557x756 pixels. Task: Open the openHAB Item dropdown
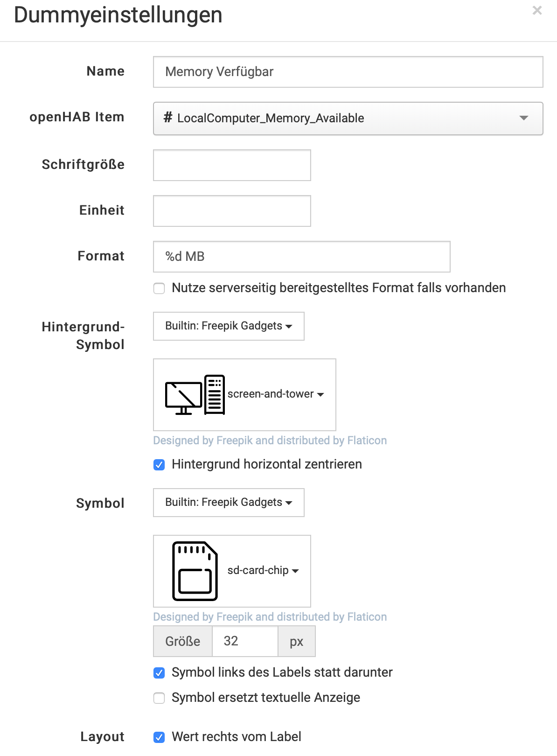coord(523,118)
